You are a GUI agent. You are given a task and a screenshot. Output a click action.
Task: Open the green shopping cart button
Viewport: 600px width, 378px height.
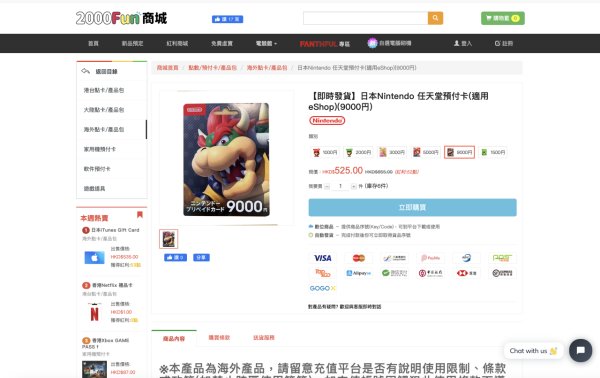pos(502,18)
